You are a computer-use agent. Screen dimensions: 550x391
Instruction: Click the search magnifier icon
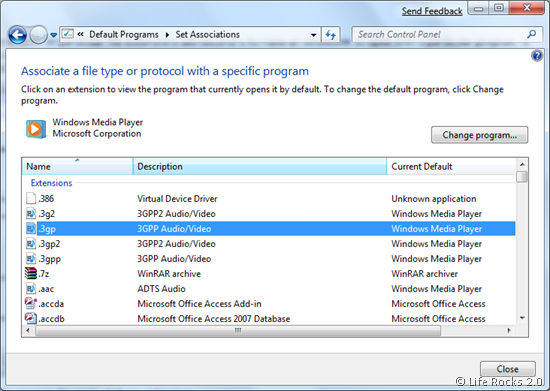pos(531,34)
